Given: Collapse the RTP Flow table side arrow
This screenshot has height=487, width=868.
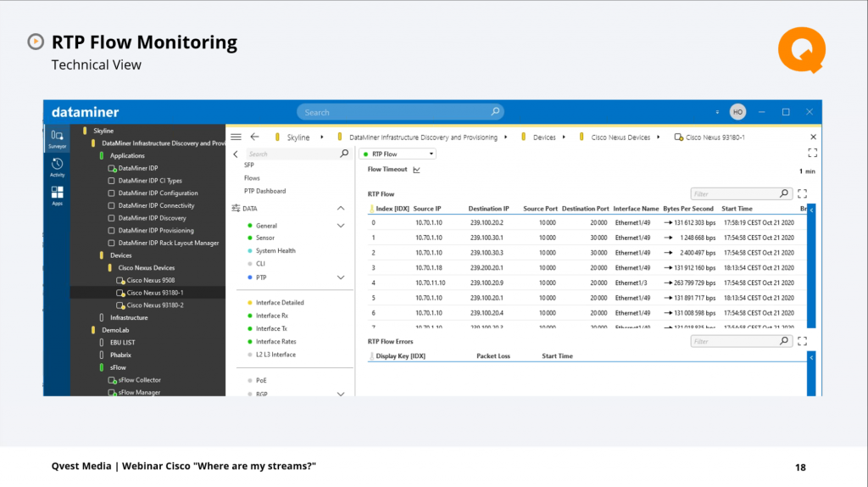Looking at the screenshot, I should tap(811, 210).
